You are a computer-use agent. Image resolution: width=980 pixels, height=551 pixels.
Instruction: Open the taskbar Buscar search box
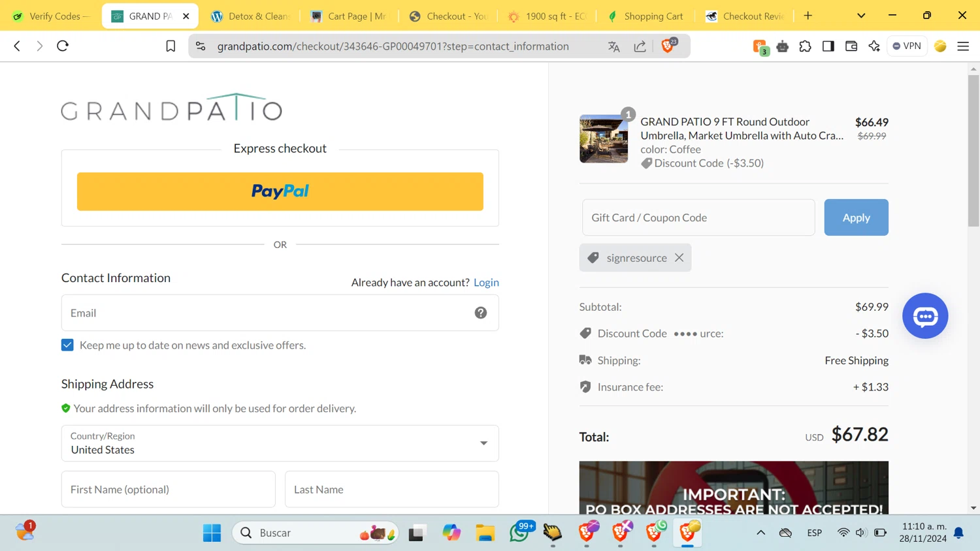pyautogui.click(x=316, y=533)
